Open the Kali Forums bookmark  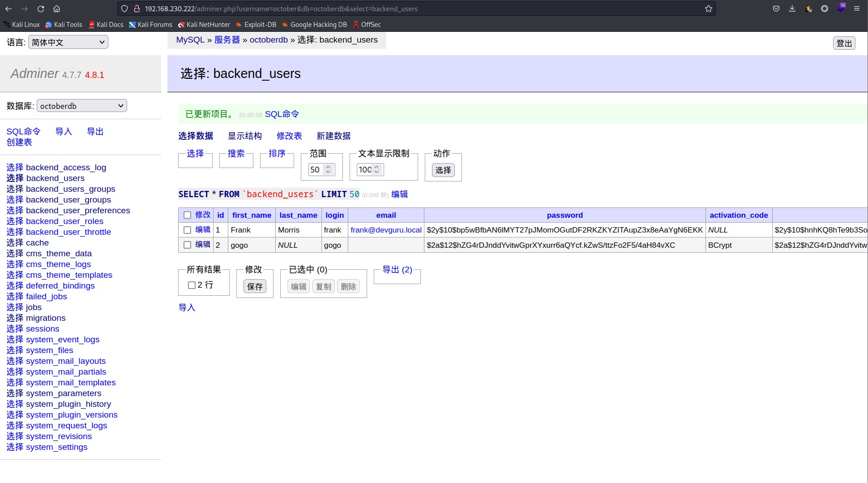point(150,25)
